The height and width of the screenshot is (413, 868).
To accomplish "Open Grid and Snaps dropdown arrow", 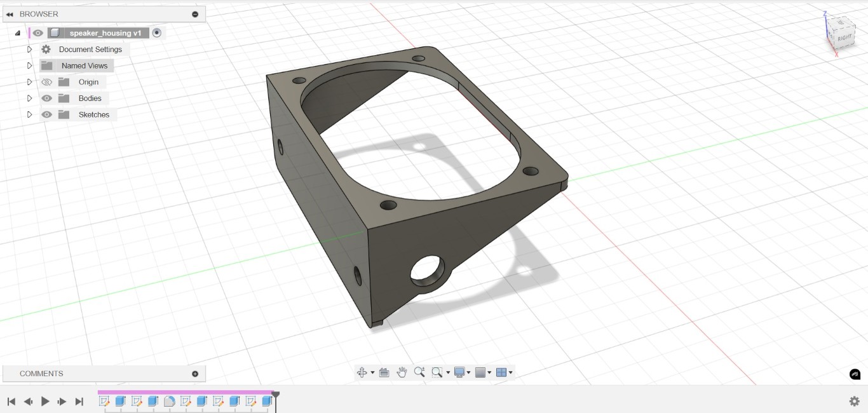I will (489, 373).
